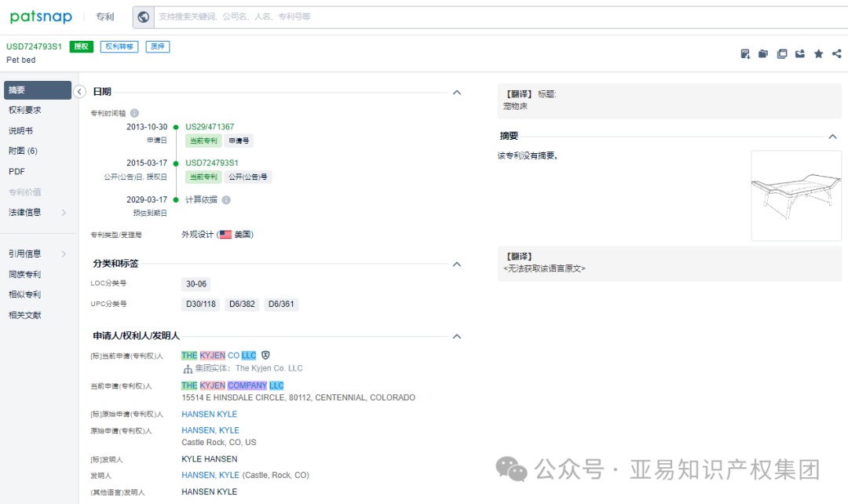Open HANSEN KYLE standardized original applicant link

click(x=210, y=415)
